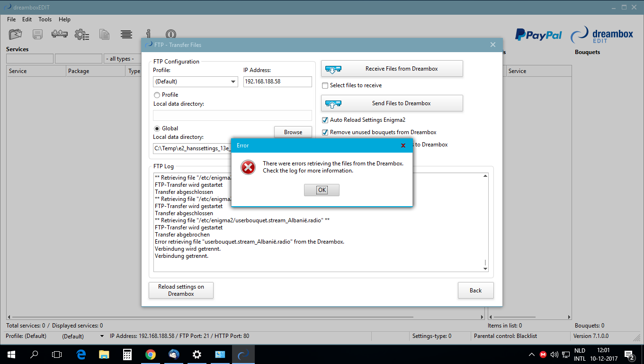644x364 pixels.
Task: Open the Tools menu
Action: pos(45,19)
